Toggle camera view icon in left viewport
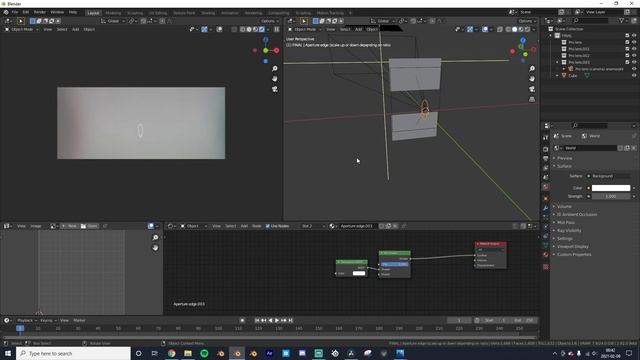 [275, 89]
